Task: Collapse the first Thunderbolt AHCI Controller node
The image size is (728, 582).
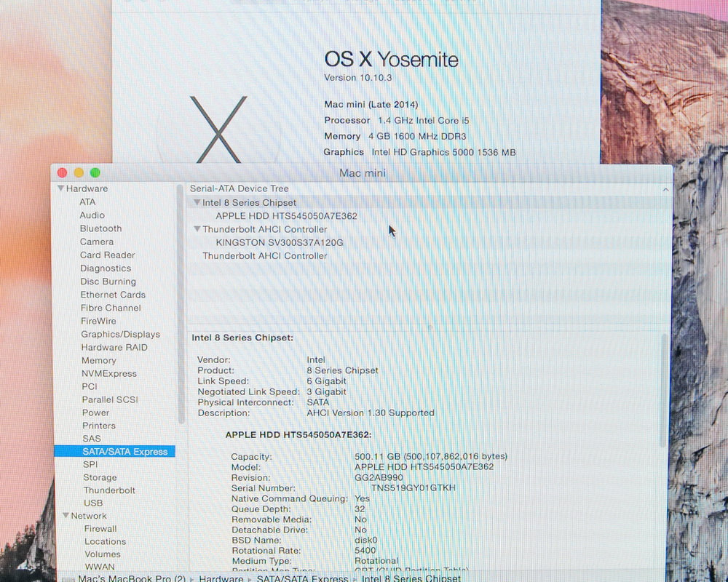Action: point(197,229)
